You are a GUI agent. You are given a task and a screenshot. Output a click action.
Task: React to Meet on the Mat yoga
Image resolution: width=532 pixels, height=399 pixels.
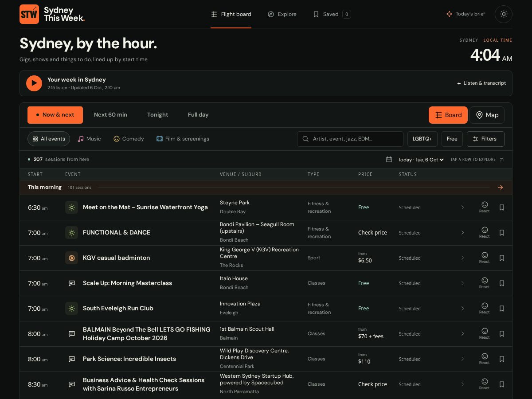point(485,207)
